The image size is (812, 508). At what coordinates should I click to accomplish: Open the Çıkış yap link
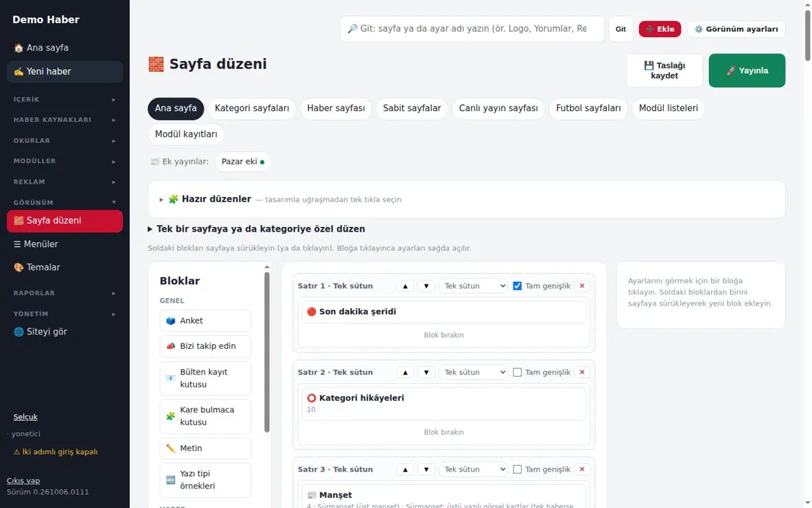click(x=24, y=481)
